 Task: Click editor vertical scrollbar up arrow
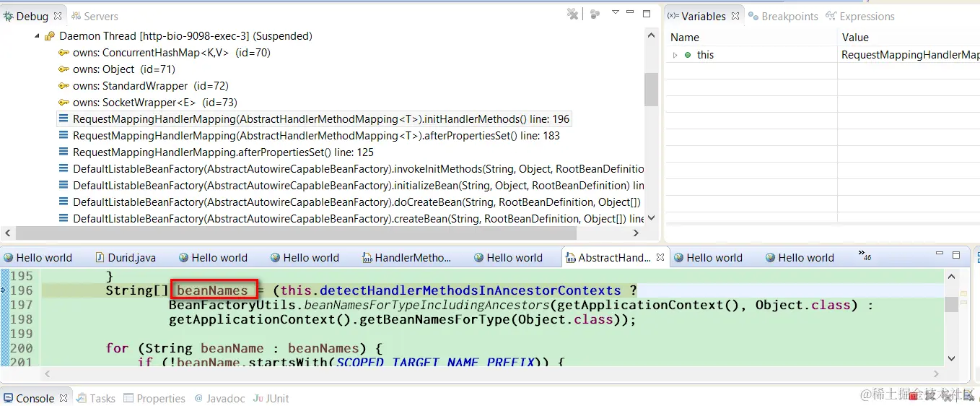click(951, 277)
